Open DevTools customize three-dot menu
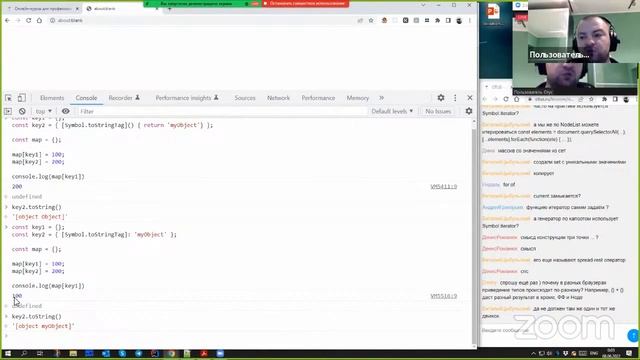This screenshot has height=360, width=640. click(x=455, y=98)
